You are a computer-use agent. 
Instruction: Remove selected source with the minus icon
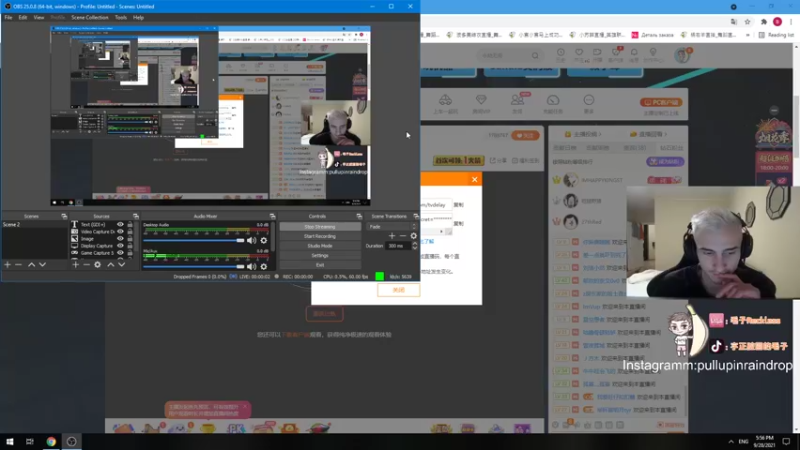tap(86, 265)
